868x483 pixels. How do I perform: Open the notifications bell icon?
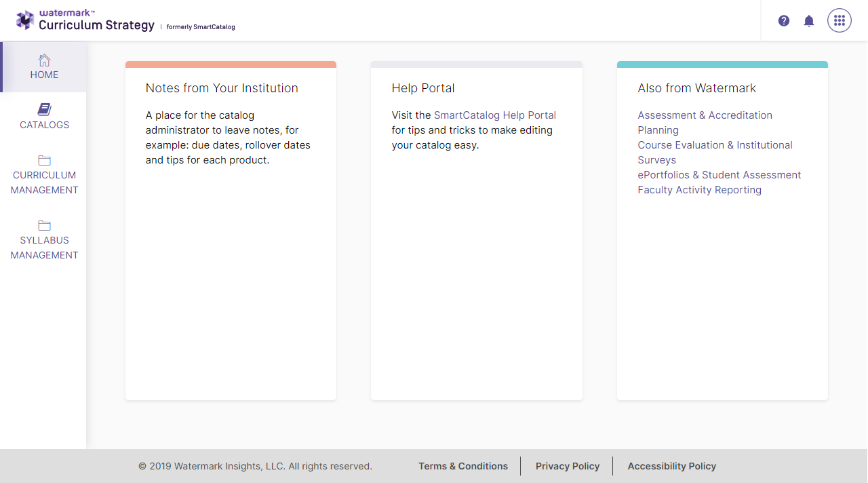point(809,21)
